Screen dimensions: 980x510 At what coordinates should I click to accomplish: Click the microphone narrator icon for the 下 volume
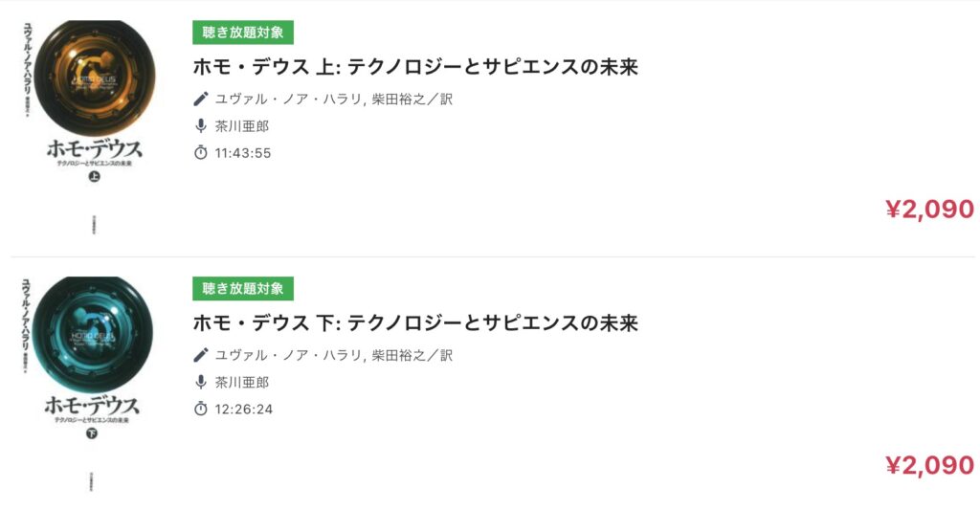coord(201,383)
